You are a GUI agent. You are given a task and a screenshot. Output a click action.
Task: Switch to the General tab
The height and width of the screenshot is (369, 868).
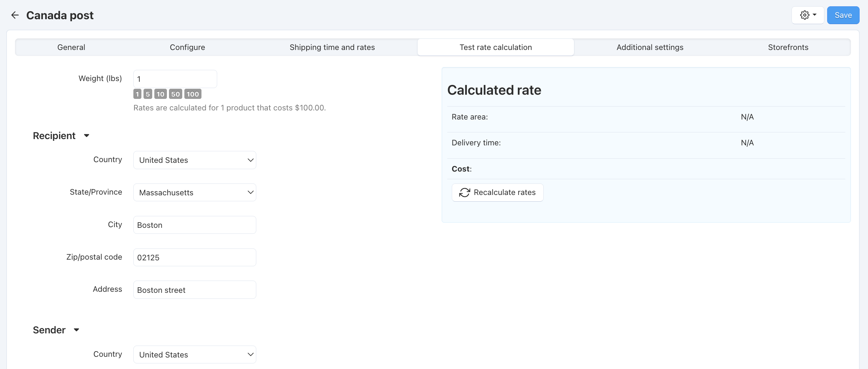71,47
